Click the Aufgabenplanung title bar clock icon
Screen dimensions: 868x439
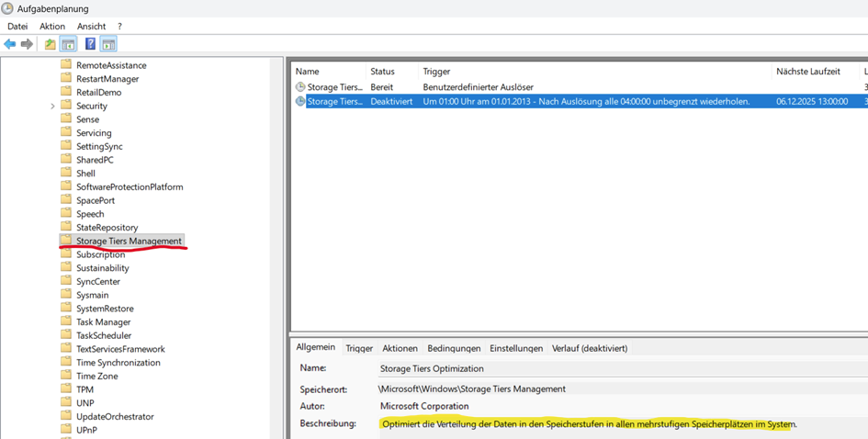(x=7, y=8)
